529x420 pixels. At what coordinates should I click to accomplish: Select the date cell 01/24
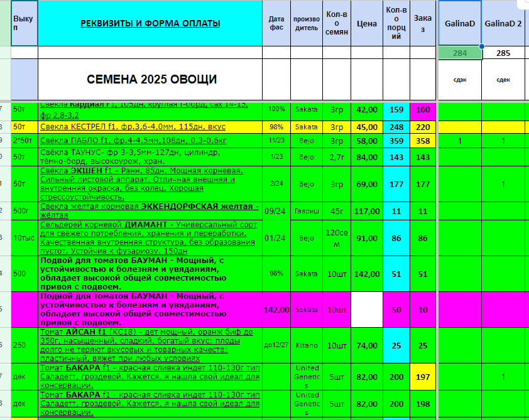tap(276, 238)
